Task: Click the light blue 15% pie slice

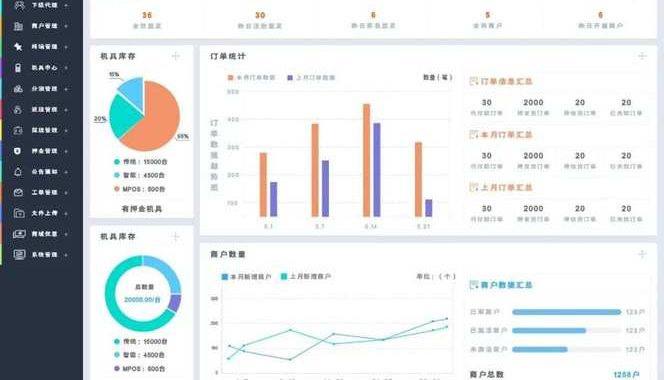Action: [x=133, y=92]
